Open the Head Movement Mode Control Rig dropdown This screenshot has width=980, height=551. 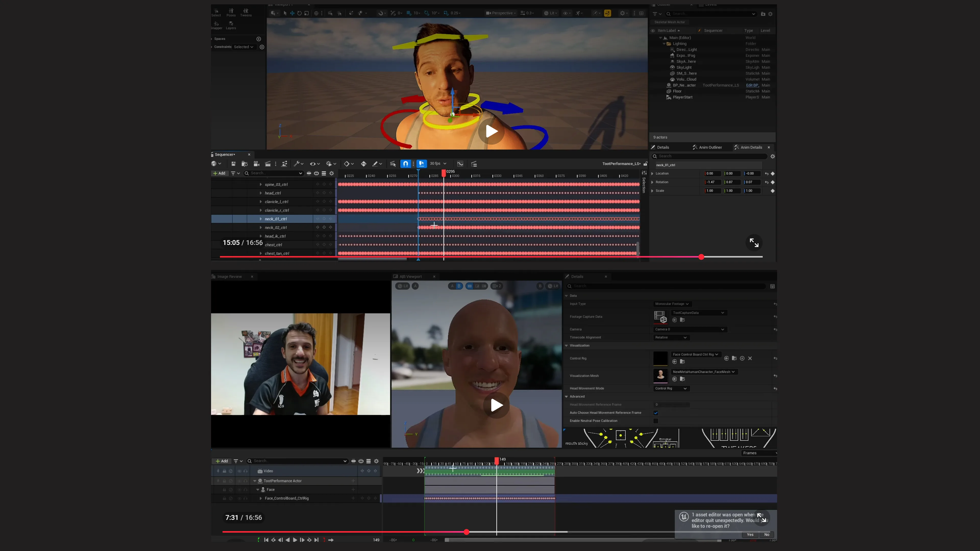pyautogui.click(x=671, y=388)
